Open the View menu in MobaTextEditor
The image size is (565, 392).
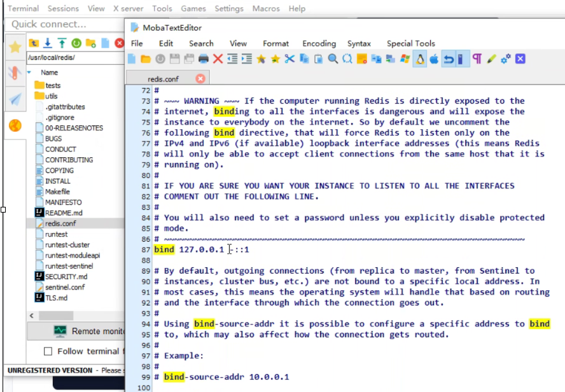point(239,44)
